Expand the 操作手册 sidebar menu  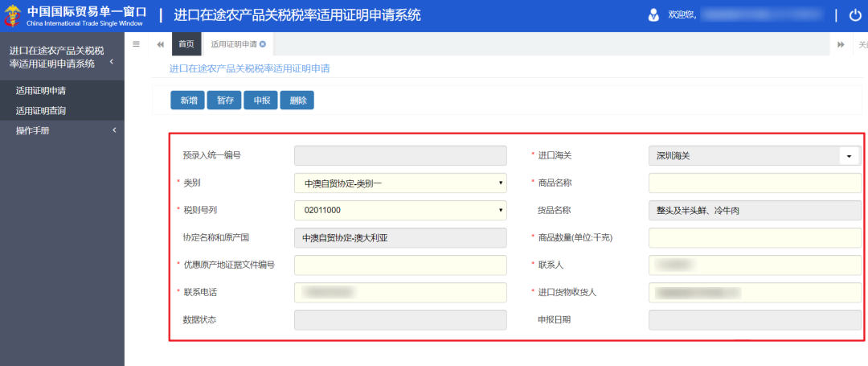coord(62,130)
